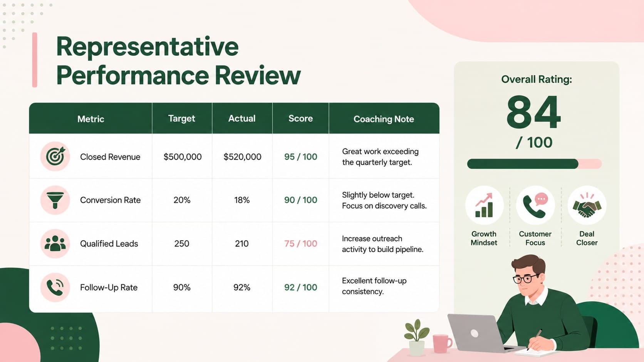The height and width of the screenshot is (362, 644).
Task: Click the Qualified Leads people icon
Action: click(55, 244)
